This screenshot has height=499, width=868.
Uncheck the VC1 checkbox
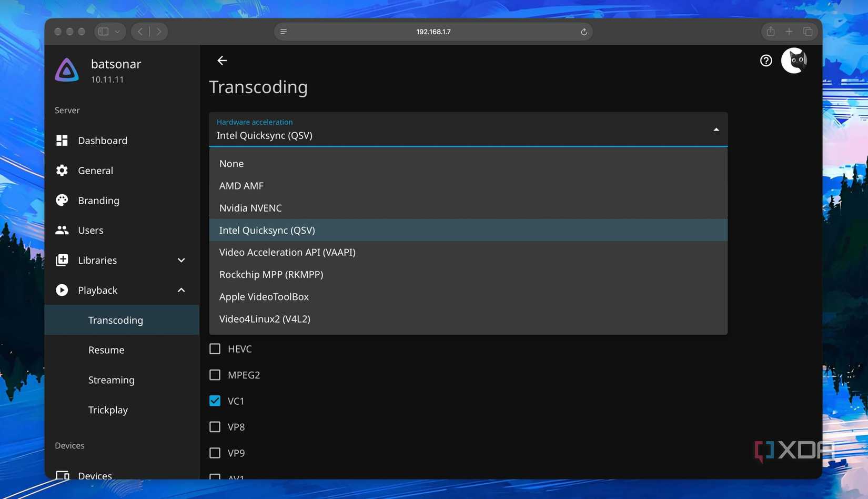tap(215, 401)
